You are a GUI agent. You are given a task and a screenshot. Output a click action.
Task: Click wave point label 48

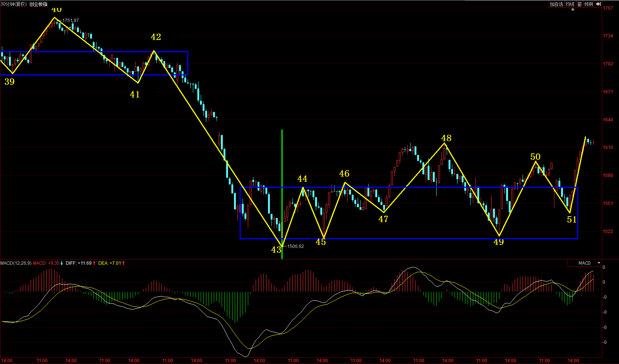pos(446,138)
